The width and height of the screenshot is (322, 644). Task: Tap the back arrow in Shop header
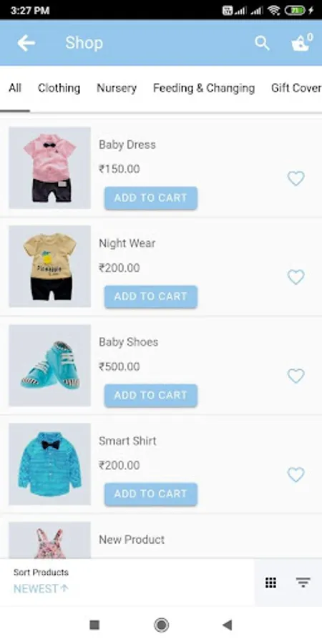(26, 43)
